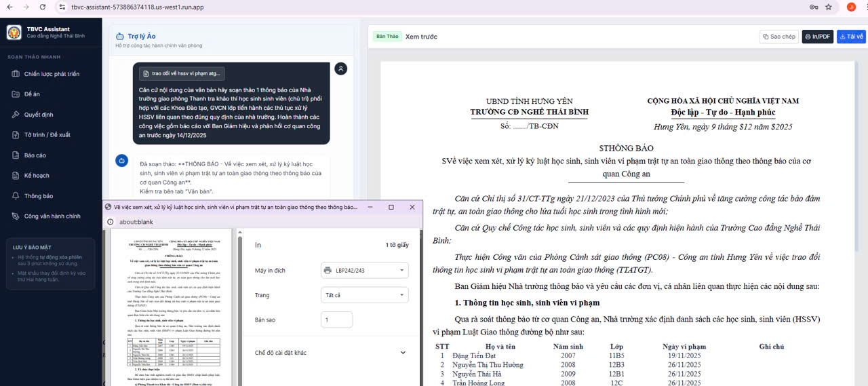The image size is (868, 386).
Task: Click the browser reload icon
Action: click(43, 7)
